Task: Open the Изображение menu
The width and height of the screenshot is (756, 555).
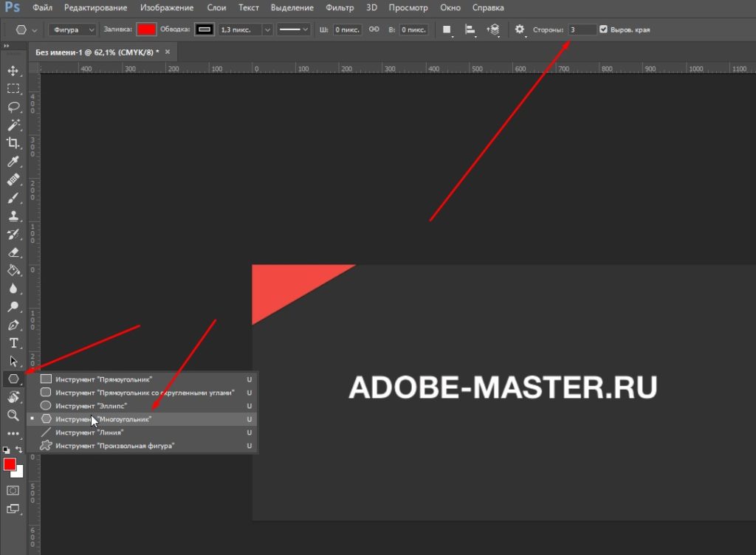Action: [167, 7]
